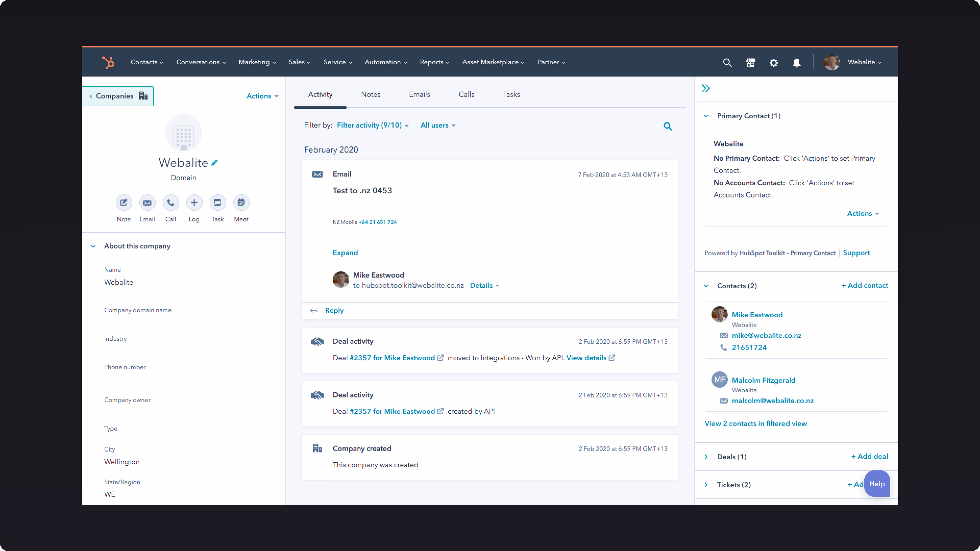Collapse the Primary Contact (1) section

pyautogui.click(x=706, y=116)
